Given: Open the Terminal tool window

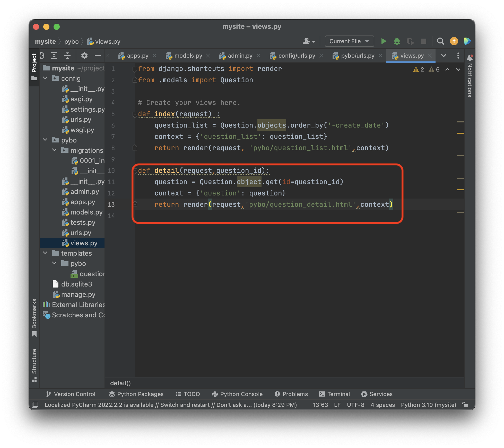Looking at the screenshot, I should pyautogui.click(x=334, y=394).
